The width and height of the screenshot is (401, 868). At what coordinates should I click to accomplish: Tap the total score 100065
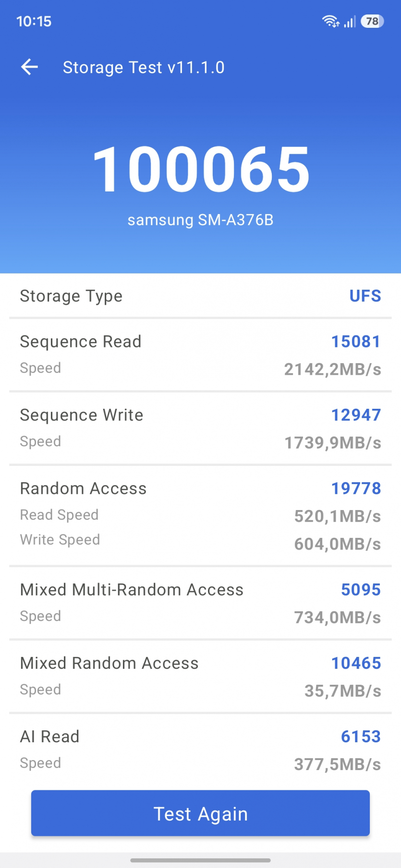(201, 169)
